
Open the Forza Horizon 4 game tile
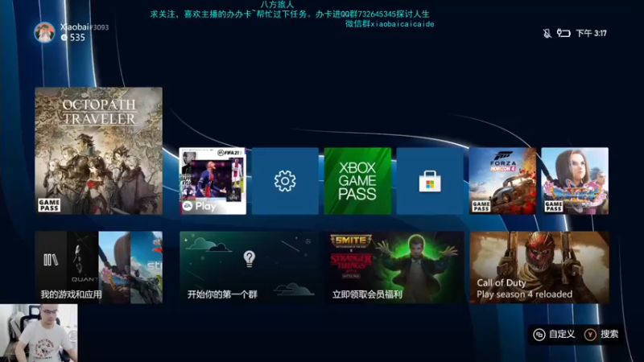click(x=502, y=181)
